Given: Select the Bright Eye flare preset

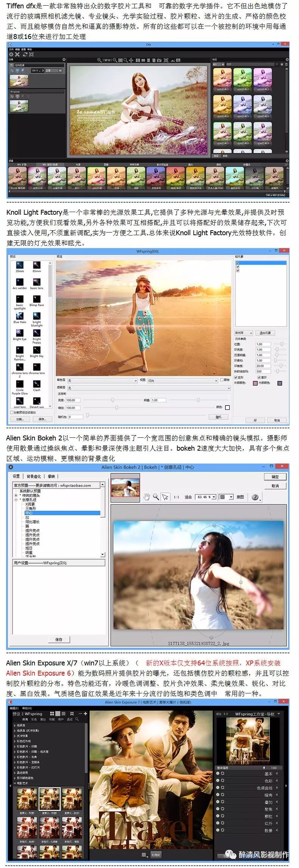Looking at the screenshot, I should [x=20, y=335].
